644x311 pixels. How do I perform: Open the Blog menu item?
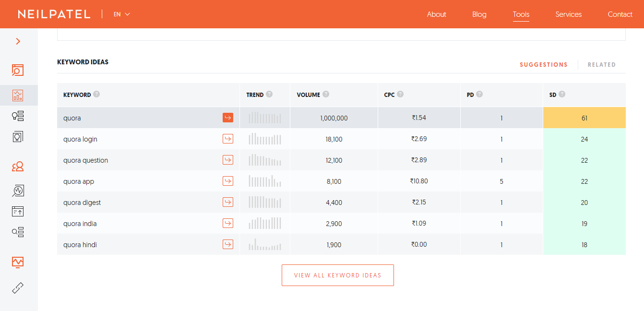[479, 14]
